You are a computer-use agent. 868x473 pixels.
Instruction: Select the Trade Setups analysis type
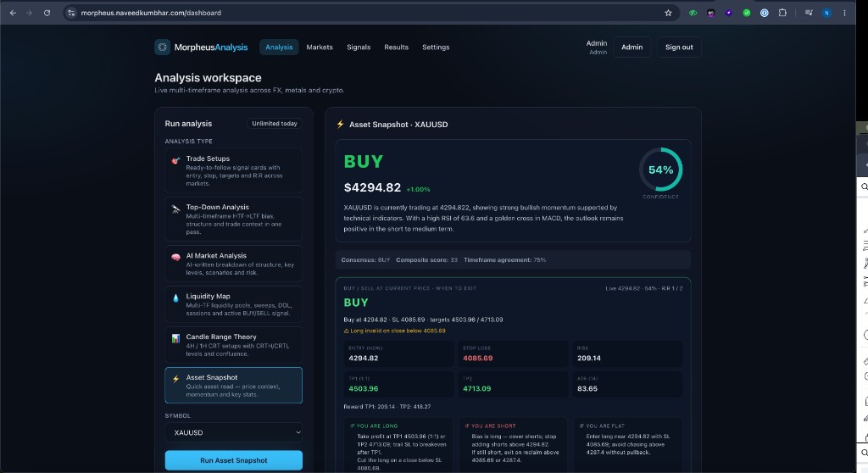point(234,170)
